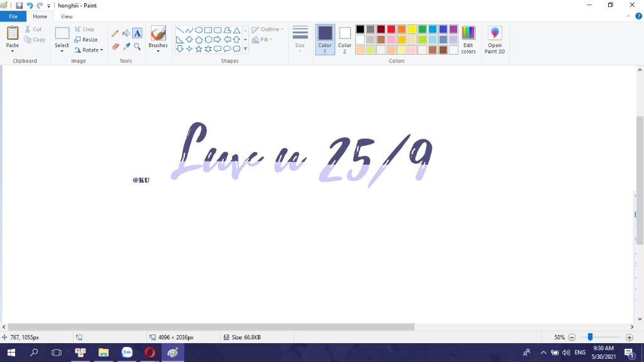
Task: Click the scroll right arrow
Action: pos(631,327)
